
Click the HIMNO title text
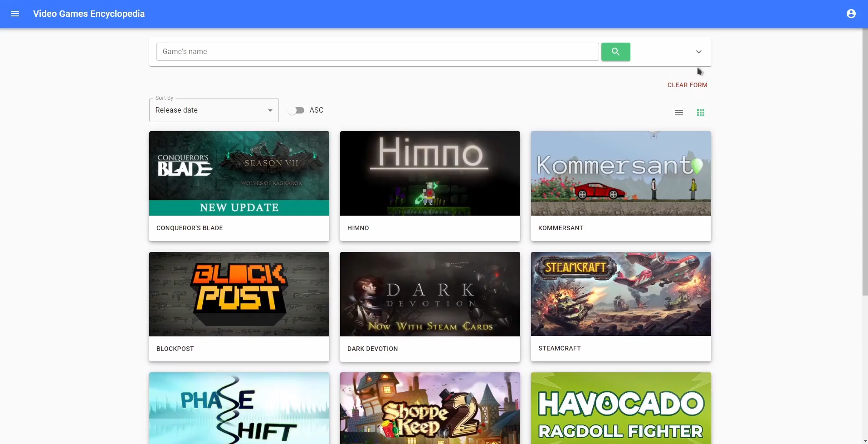[x=358, y=228]
